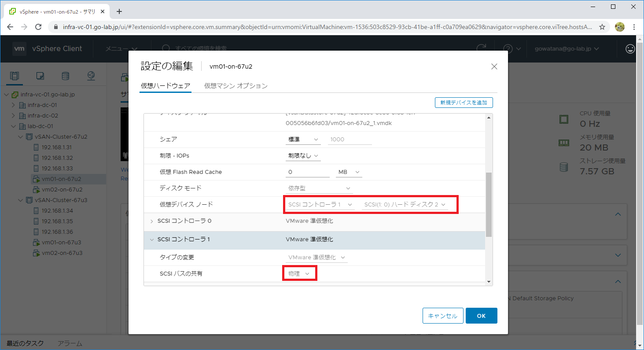Select vm02-on-67u3 in inventory tree
The height and width of the screenshot is (350, 644).
point(62,253)
